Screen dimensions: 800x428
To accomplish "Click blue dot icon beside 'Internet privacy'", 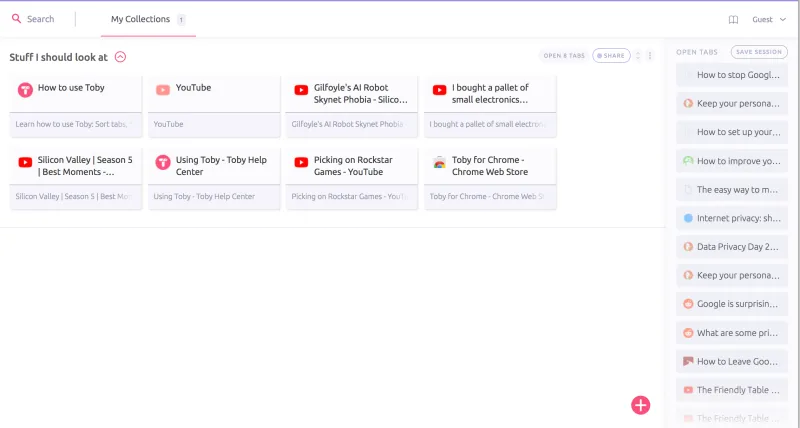I will (688, 218).
